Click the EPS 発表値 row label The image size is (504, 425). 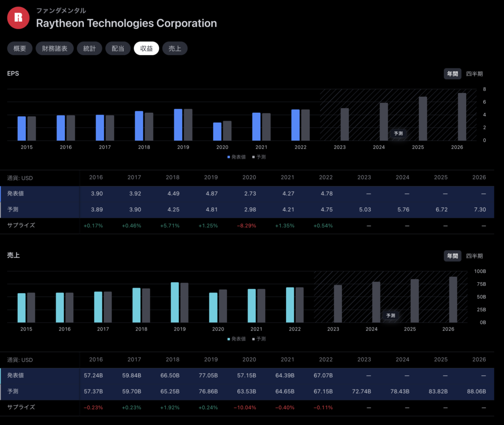15,194
